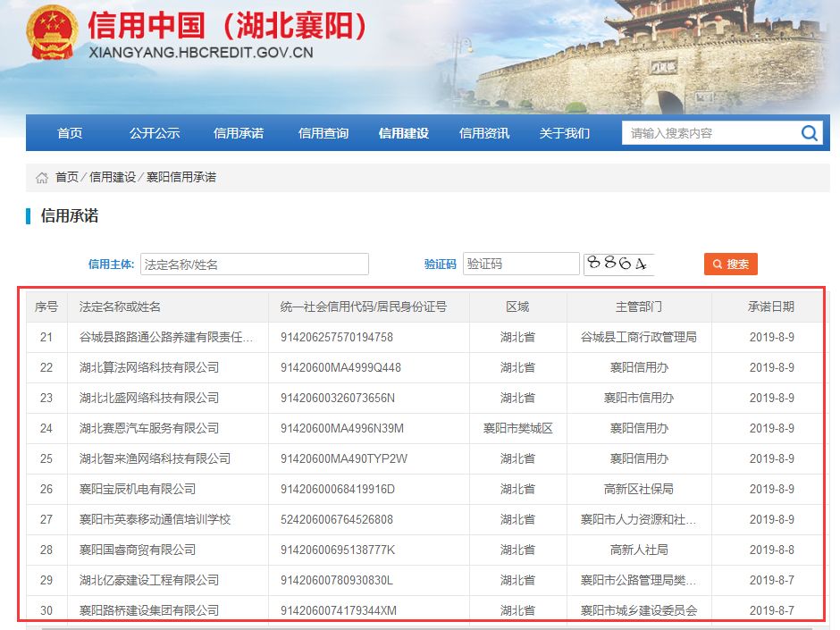The width and height of the screenshot is (840, 630).
Task: Open 襄阳宝辰机电有限公司 row
Action: [138, 489]
